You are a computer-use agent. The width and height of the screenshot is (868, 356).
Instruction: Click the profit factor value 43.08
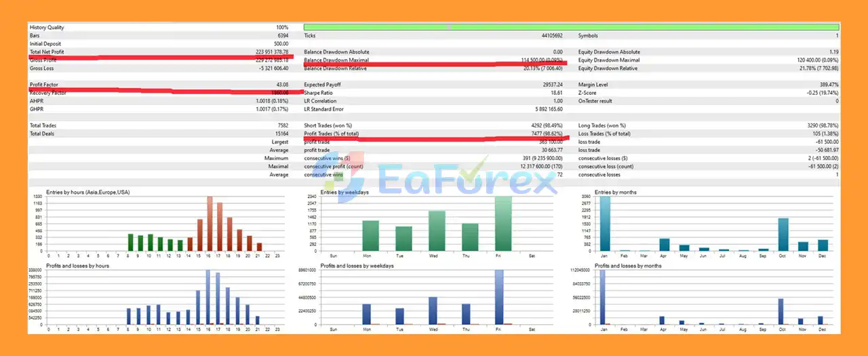[x=282, y=84]
